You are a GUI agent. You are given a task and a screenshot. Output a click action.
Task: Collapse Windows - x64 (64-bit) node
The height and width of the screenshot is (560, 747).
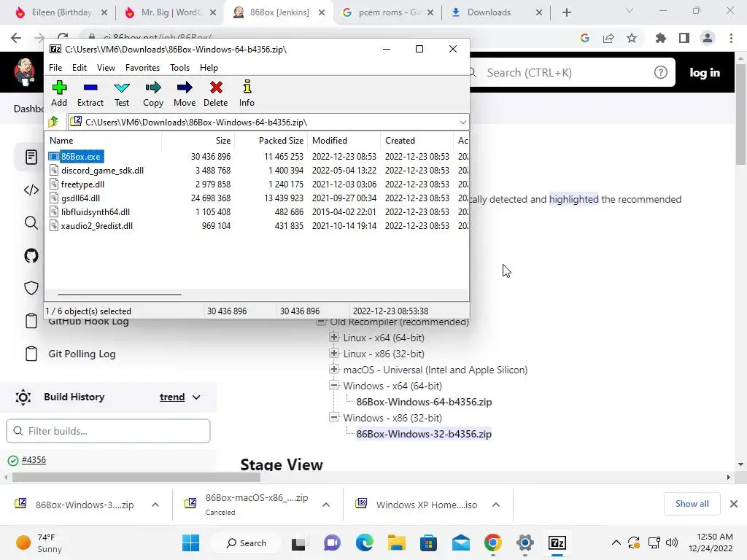pyautogui.click(x=334, y=385)
